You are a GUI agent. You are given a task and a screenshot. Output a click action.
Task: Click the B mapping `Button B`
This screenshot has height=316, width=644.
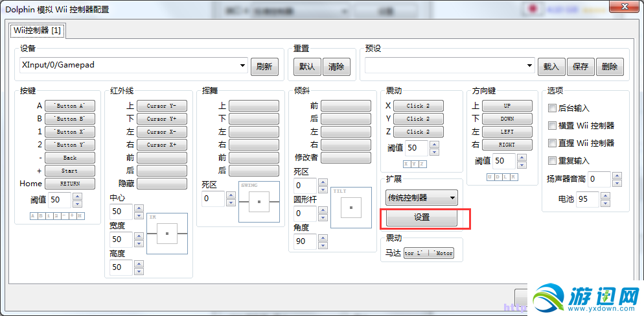70,119
